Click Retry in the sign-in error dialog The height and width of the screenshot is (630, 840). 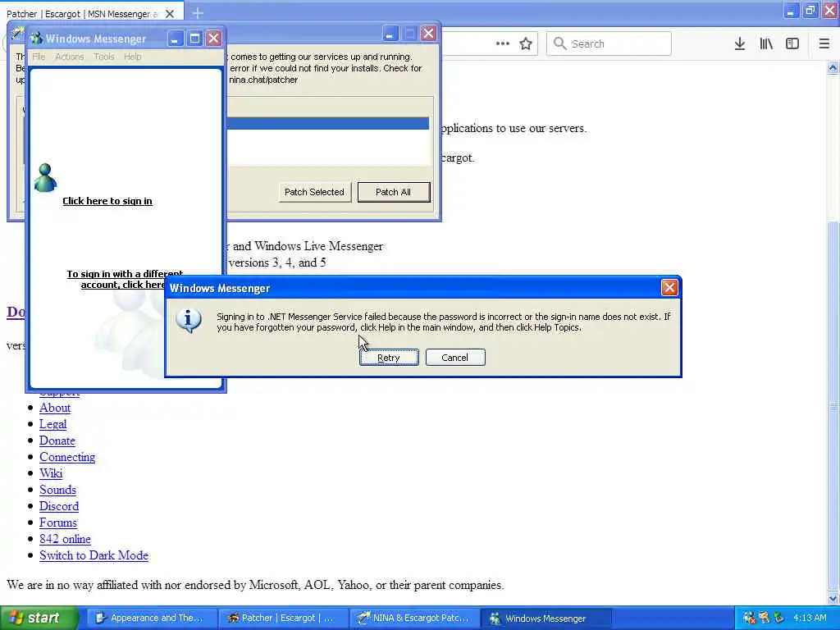pyautogui.click(x=389, y=358)
